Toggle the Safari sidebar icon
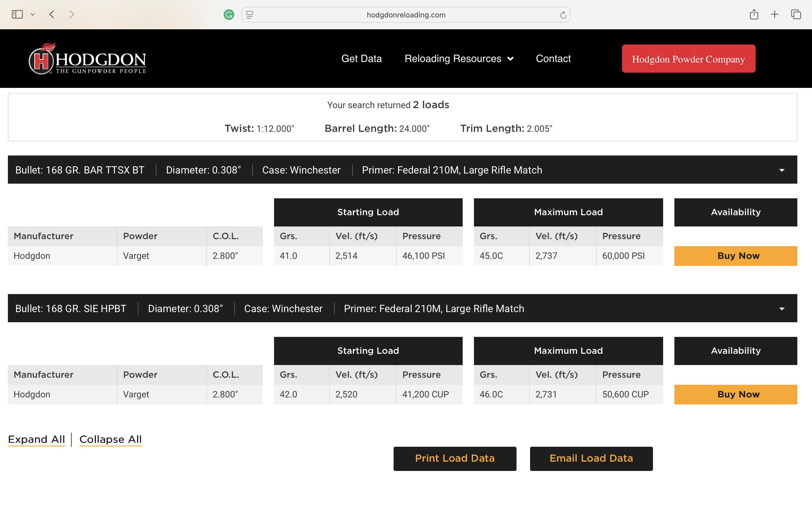Image resolution: width=812 pixels, height=507 pixels. [17, 14]
